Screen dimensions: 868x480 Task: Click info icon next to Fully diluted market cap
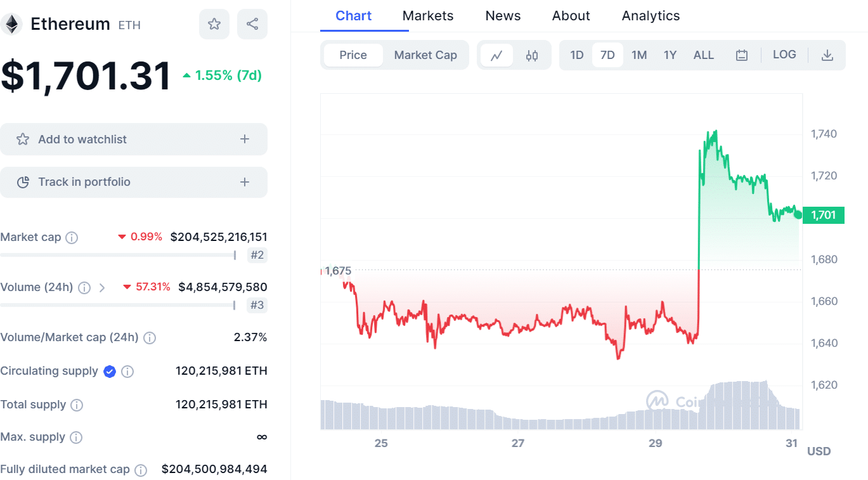point(141,470)
